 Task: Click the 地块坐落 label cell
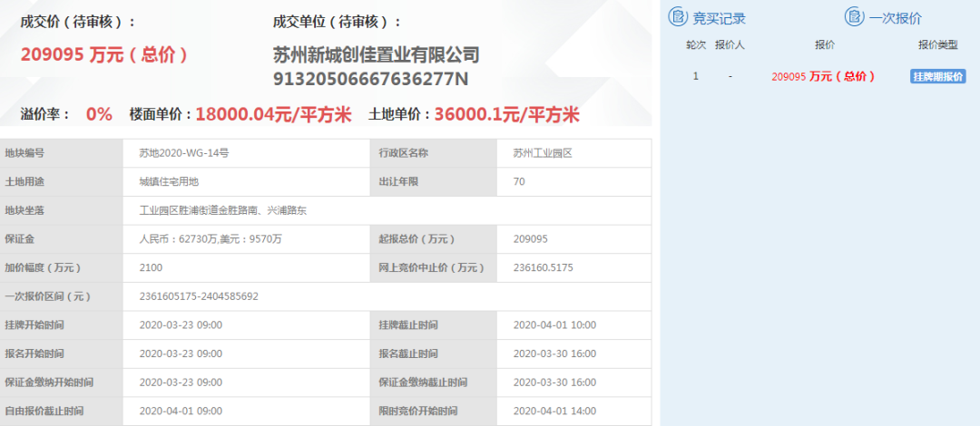62,210
